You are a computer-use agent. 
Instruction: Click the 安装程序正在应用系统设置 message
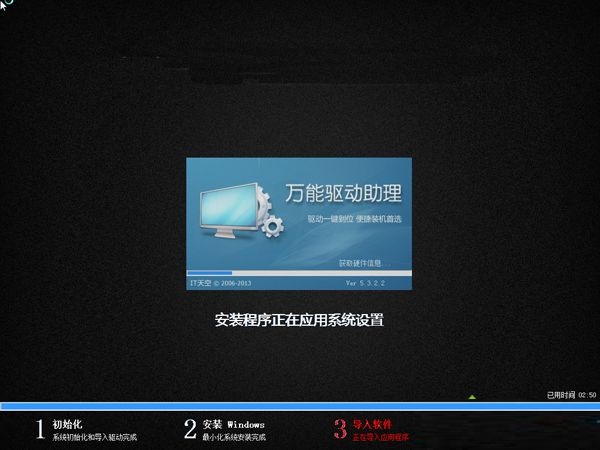point(299,320)
